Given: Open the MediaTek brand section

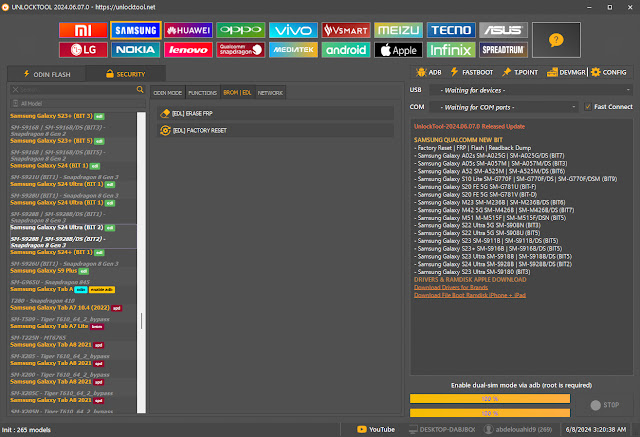Looking at the screenshot, I should click(293, 50).
